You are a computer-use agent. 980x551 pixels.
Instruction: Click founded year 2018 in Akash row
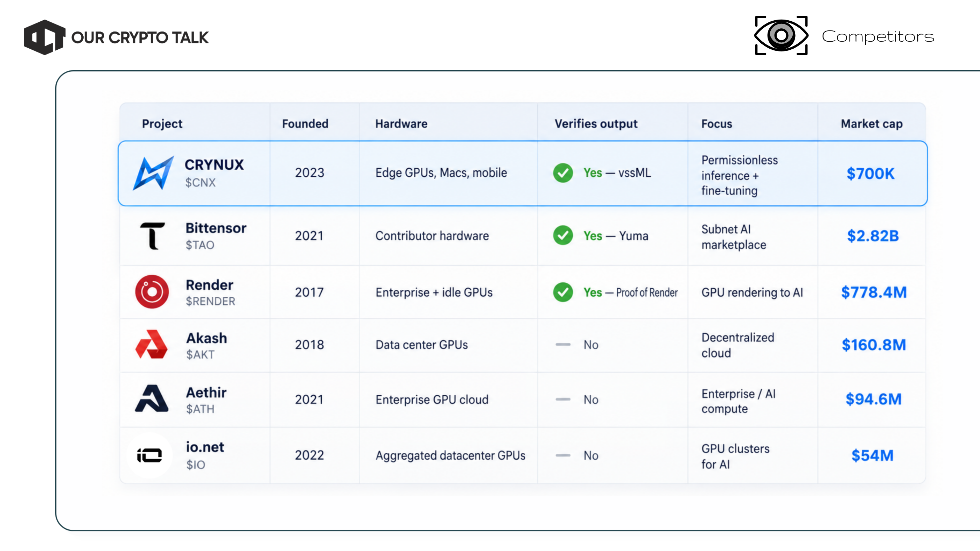(x=309, y=345)
